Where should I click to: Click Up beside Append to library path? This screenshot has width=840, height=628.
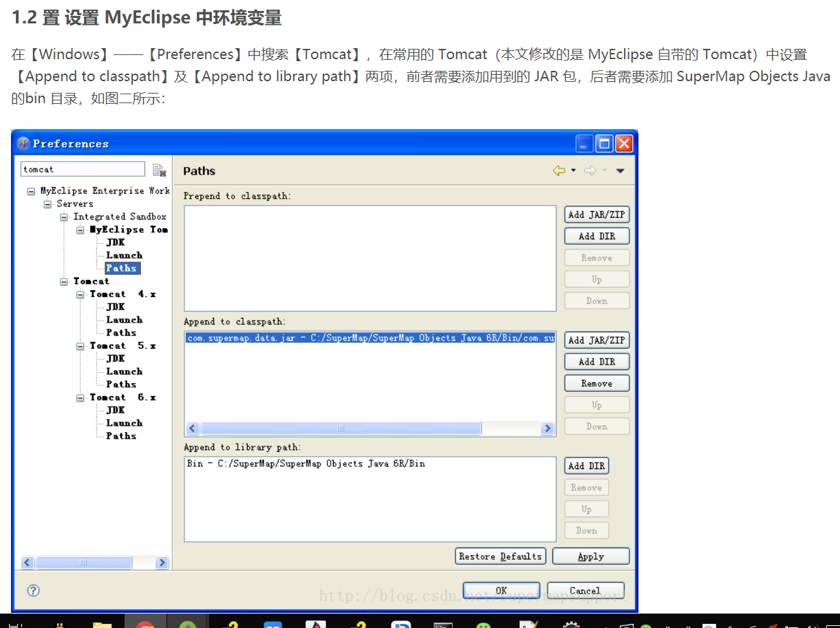tap(586, 509)
